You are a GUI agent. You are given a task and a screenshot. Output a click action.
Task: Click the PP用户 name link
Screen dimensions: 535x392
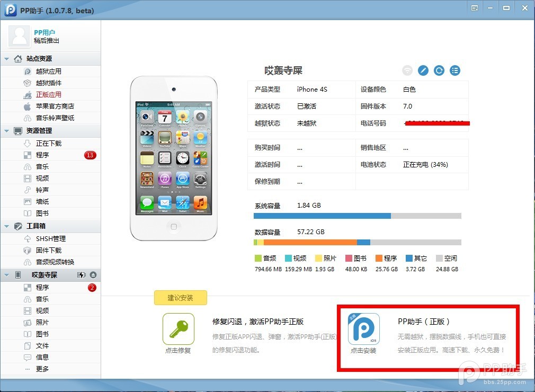pos(44,32)
